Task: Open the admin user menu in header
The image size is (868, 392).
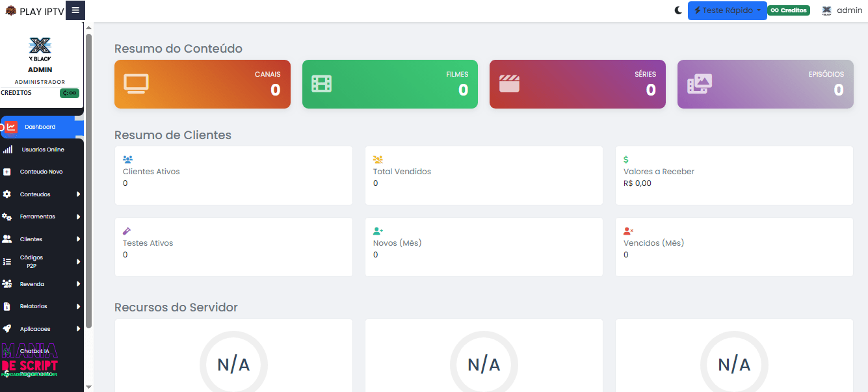Action: (x=842, y=10)
